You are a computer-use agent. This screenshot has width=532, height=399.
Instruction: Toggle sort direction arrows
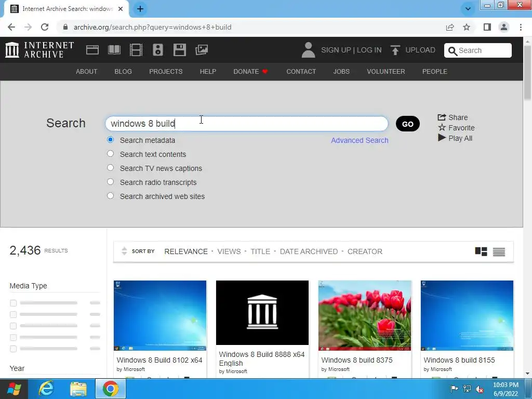coord(124,251)
